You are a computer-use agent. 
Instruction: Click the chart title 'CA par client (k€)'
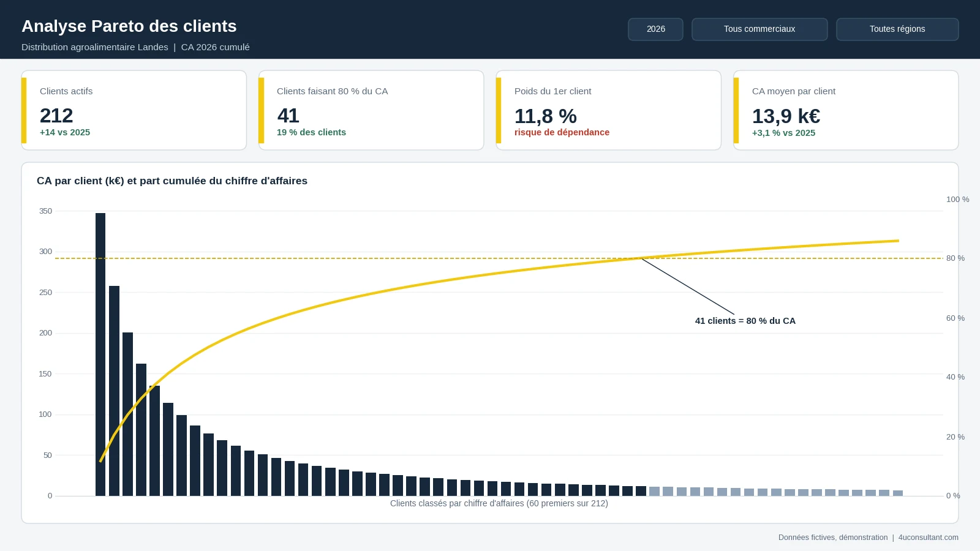pyautogui.click(x=80, y=181)
